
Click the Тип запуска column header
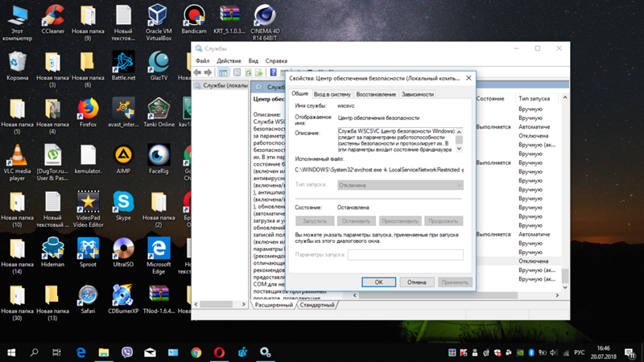coord(535,98)
